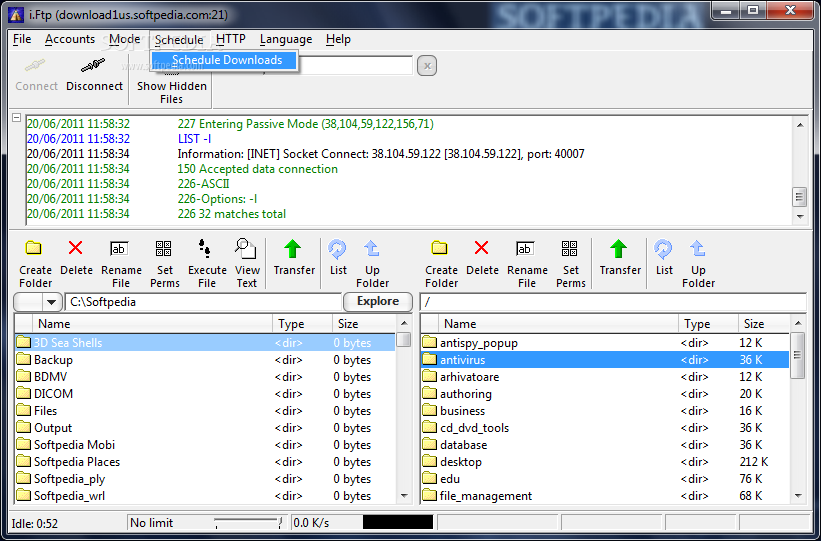Click the remote path field showing /
821x541 pixels.
(613, 302)
